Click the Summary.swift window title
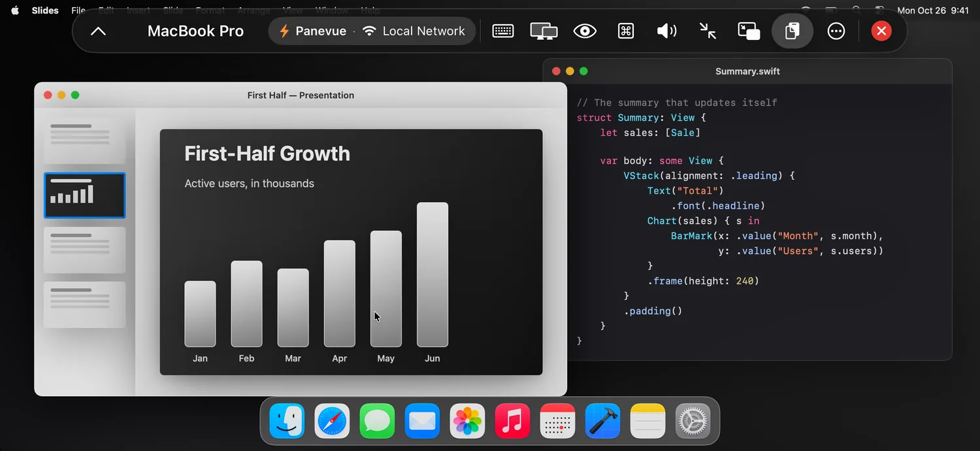 (x=747, y=71)
